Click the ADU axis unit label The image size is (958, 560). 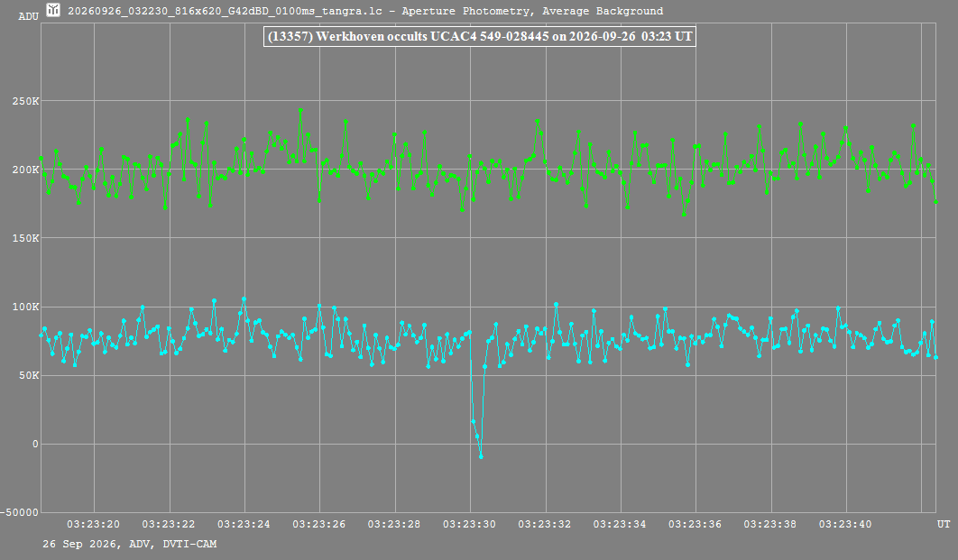pyautogui.click(x=29, y=16)
